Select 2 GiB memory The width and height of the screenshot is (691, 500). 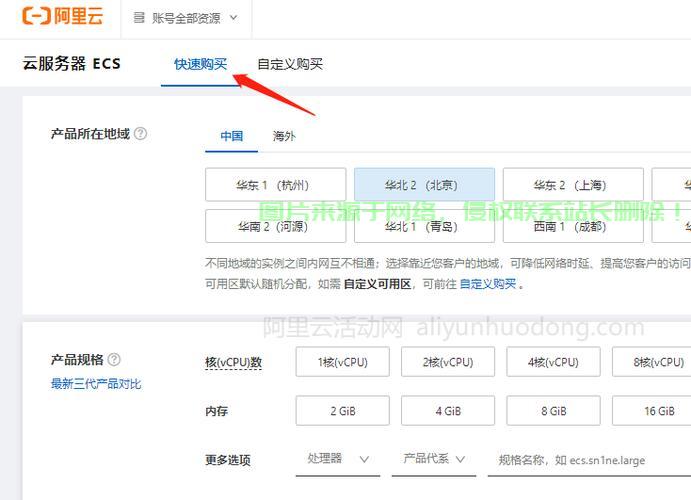(342, 411)
